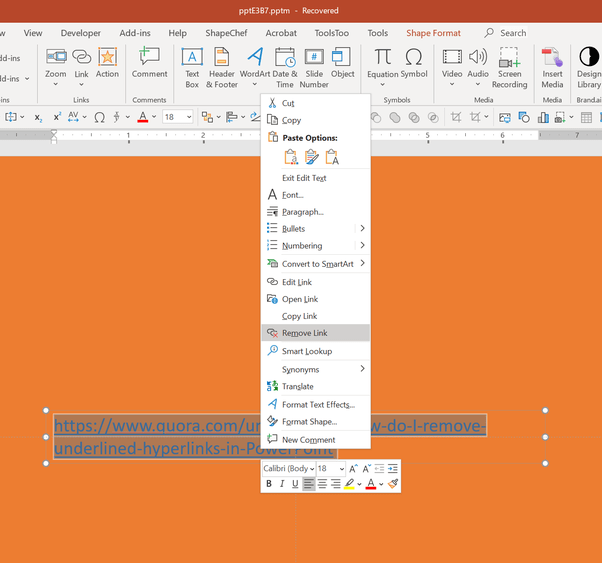Toggle Underline in the mini toolbar
602x563 pixels.
pos(295,484)
